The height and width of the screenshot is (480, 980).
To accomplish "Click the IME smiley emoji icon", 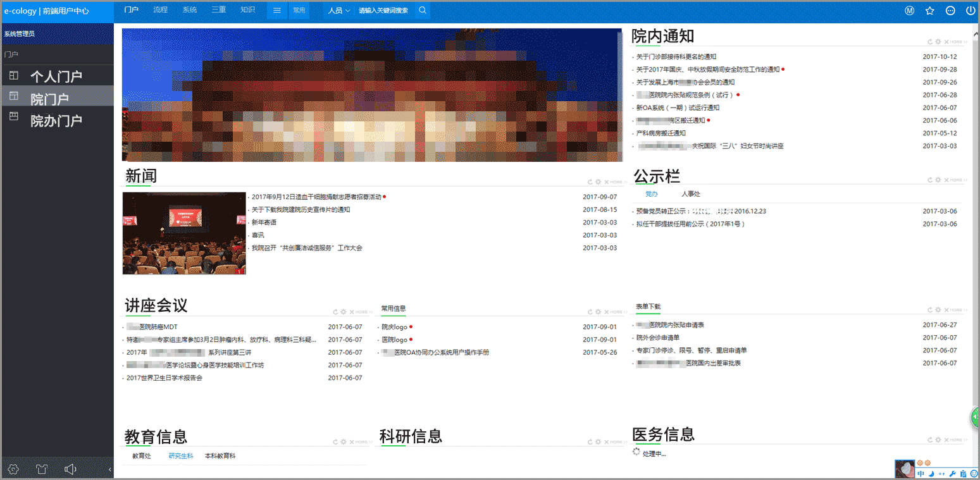I will point(973,474).
